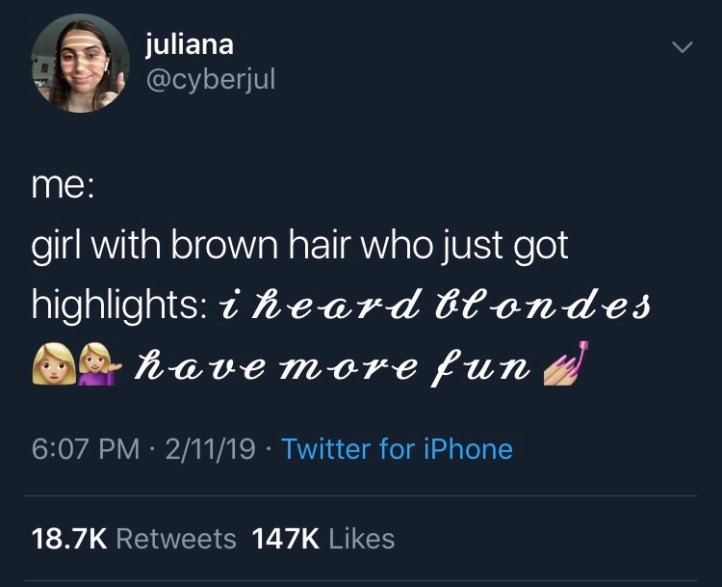Click the cursive 'have more fun' text
The height and width of the screenshot is (587, 722).
332,366
